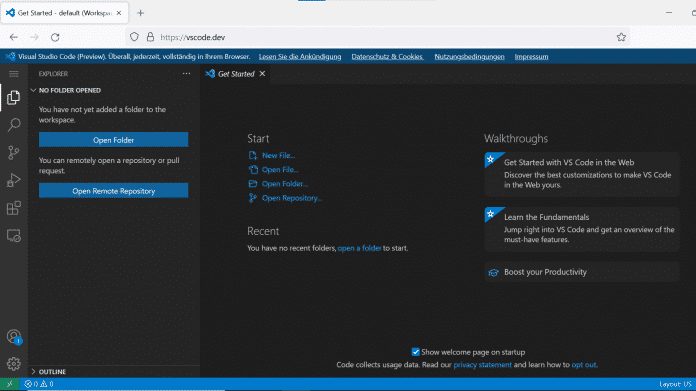This screenshot has height=391, width=696.
Task: Click the site security lock icon
Action: (x=150, y=37)
